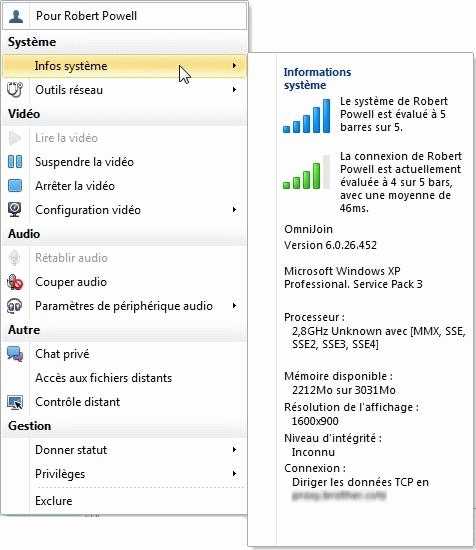Click the green connection rating bars indicator

tap(307, 172)
